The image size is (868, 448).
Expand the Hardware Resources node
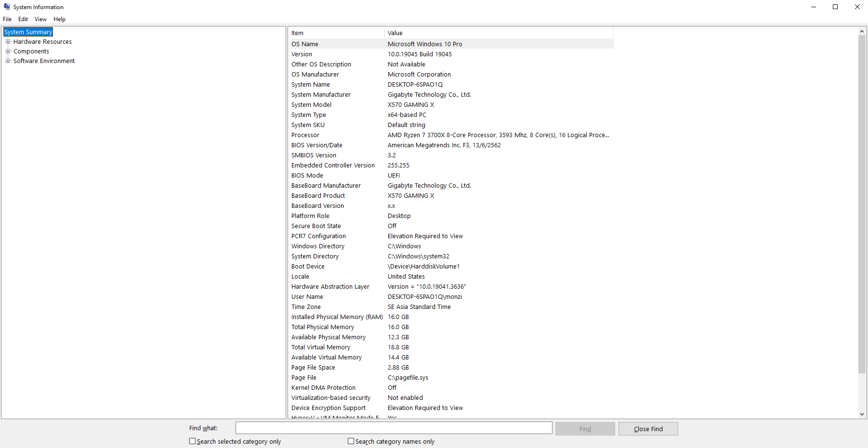click(8, 42)
